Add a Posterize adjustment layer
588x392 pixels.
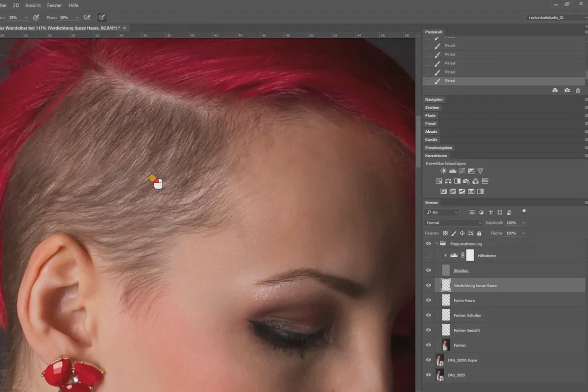point(453,192)
